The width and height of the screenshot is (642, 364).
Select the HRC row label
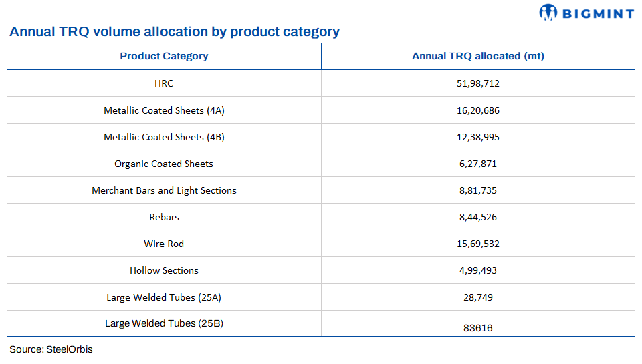(164, 83)
